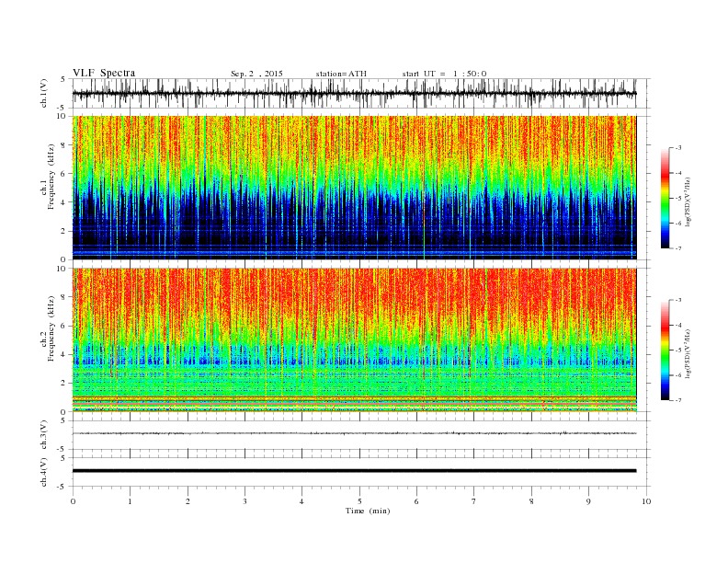Click the ch.2 PSD color scale bar
The height and width of the screenshot is (563, 728).
pyautogui.click(x=665, y=350)
